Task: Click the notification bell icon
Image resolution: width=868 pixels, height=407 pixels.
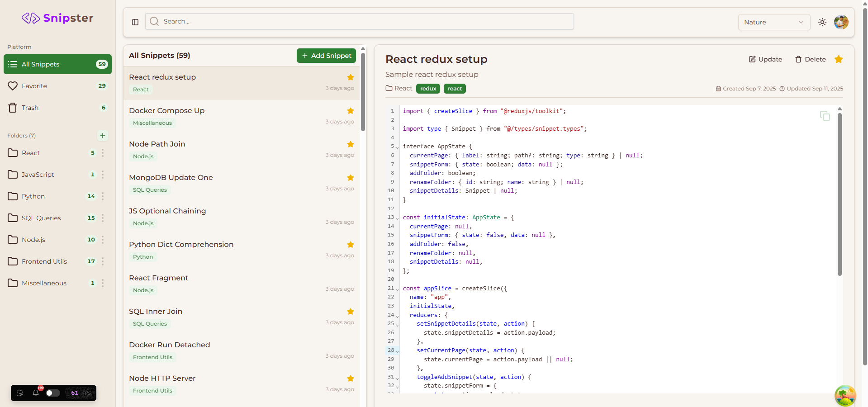Action: point(36,393)
